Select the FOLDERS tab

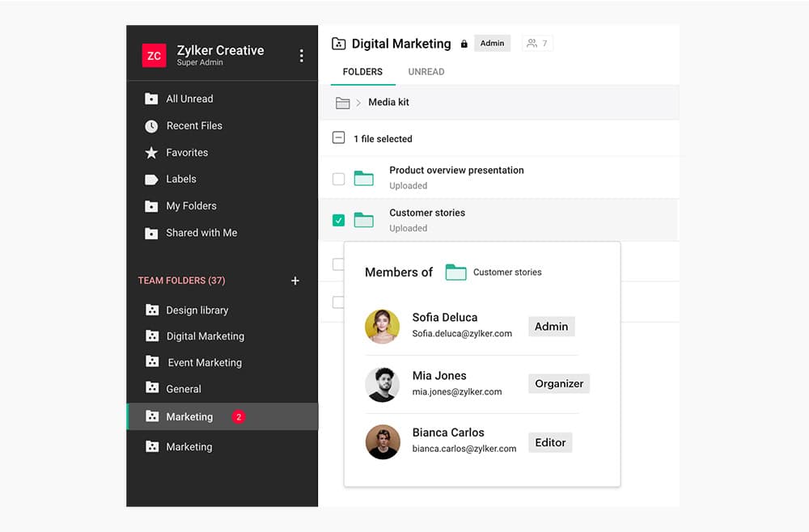click(x=362, y=72)
